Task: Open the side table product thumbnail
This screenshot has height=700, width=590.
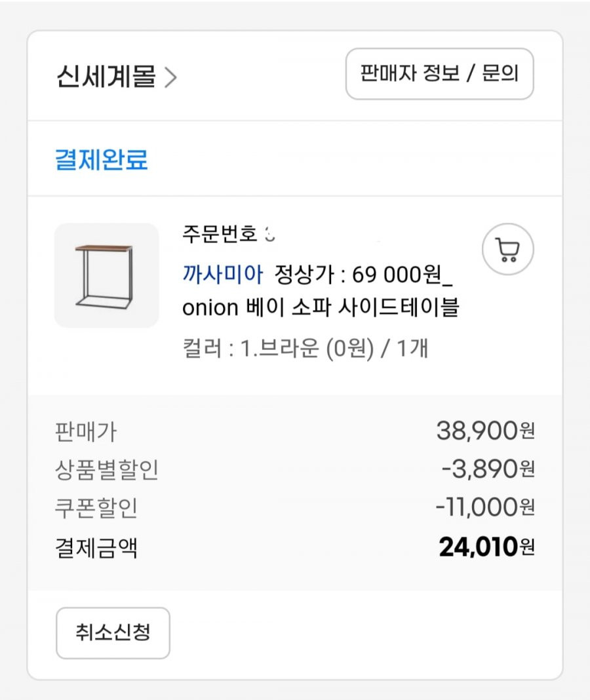Action: (106, 275)
